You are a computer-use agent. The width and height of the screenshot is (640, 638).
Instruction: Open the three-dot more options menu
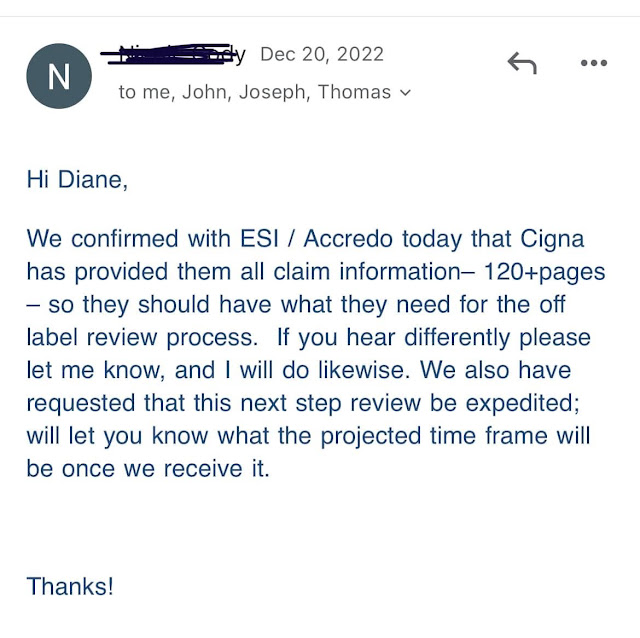(594, 63)
